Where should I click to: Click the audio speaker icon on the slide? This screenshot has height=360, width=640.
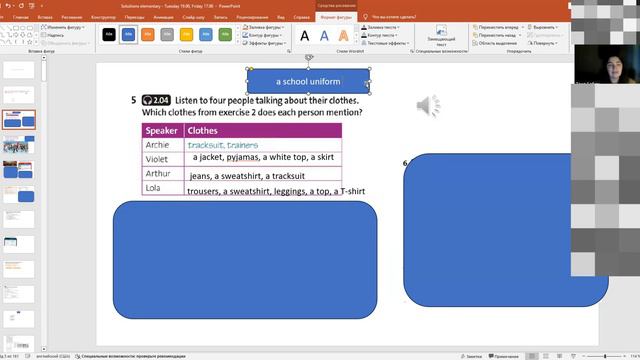428,106
